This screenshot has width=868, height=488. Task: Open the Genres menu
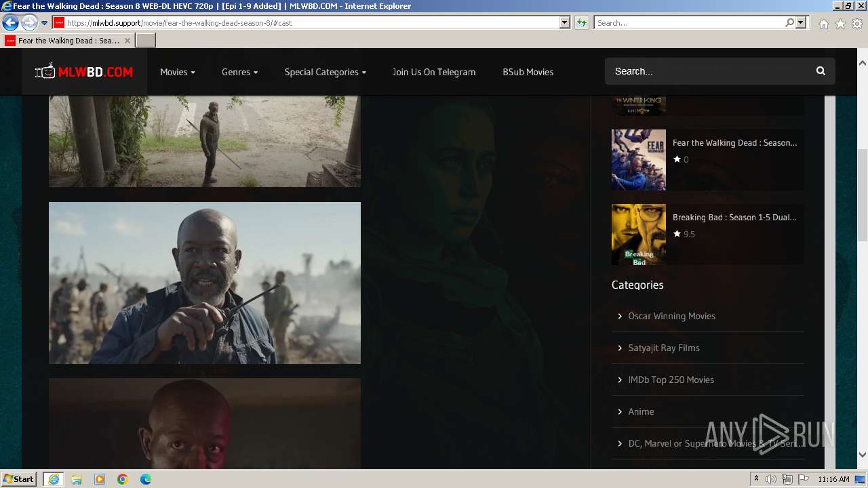[x=240, y=72]
